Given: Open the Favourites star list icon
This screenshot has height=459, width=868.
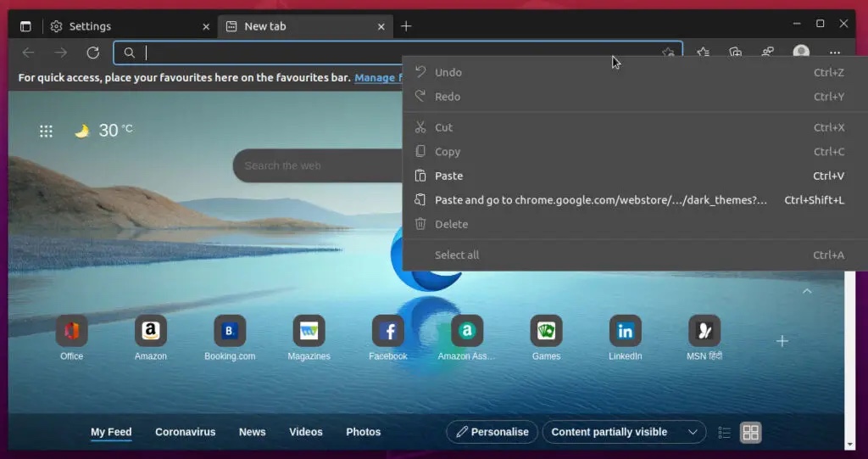Looking at the screenshot, I should (703, 53).
